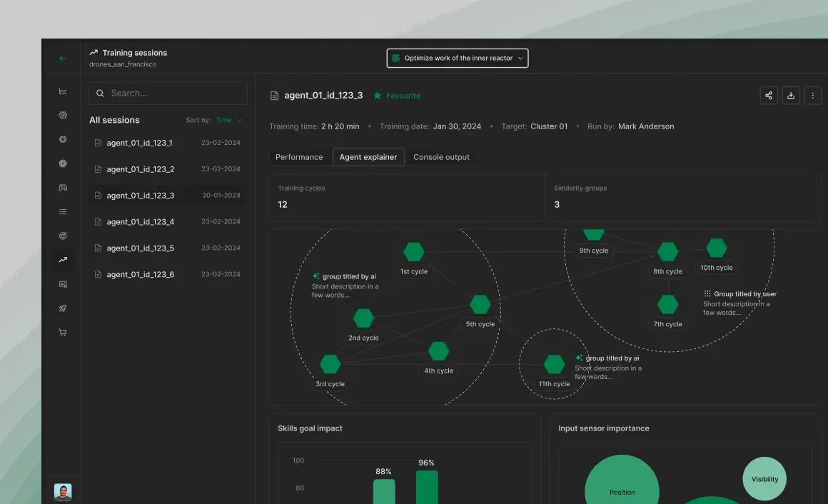Open the game controller sidebar icon
Viewport: 828px width, 504px height.
tap(63, 188)
